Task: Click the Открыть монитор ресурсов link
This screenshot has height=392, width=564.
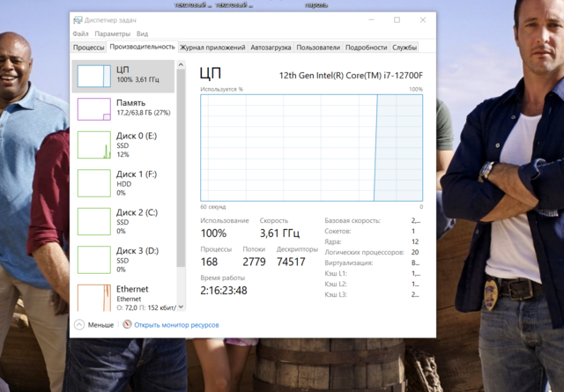Action: (176, 325)
